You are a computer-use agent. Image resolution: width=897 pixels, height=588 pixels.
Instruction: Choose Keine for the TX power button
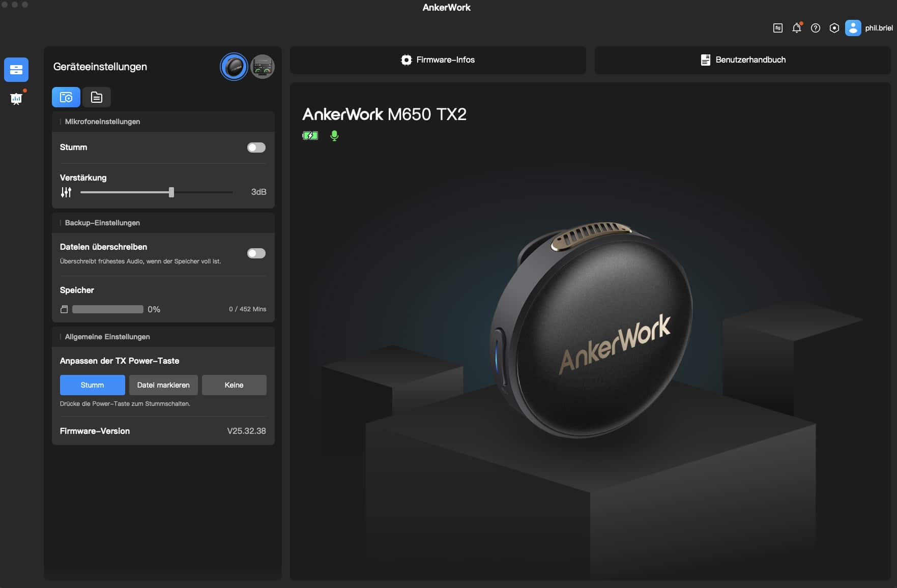tap(234, 385)
